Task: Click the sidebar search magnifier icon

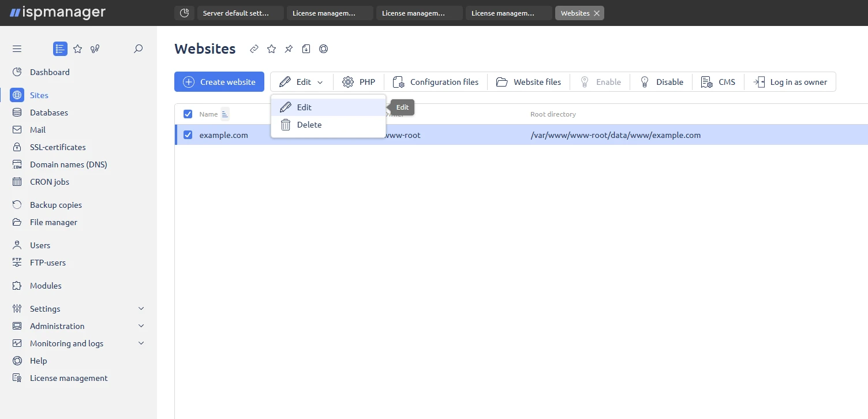Action: pyautogui.click(x=138, y=49)
